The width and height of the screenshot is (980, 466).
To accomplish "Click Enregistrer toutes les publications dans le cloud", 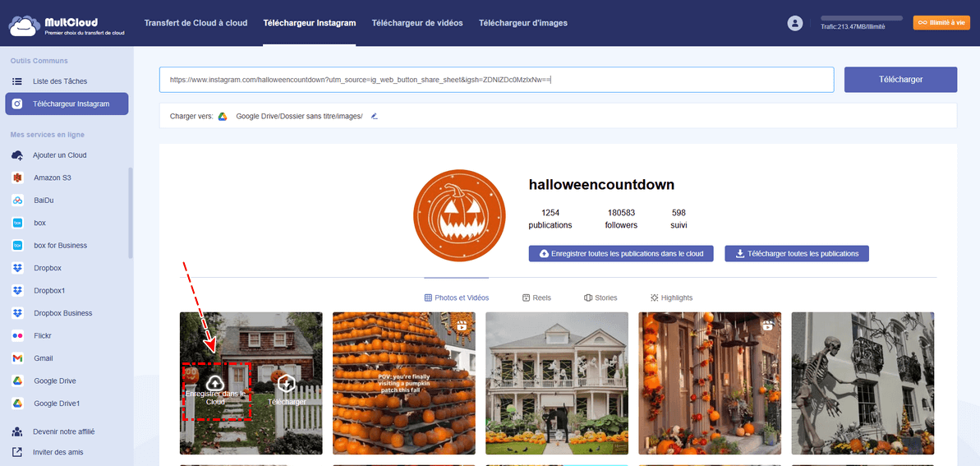I will 621,253.
